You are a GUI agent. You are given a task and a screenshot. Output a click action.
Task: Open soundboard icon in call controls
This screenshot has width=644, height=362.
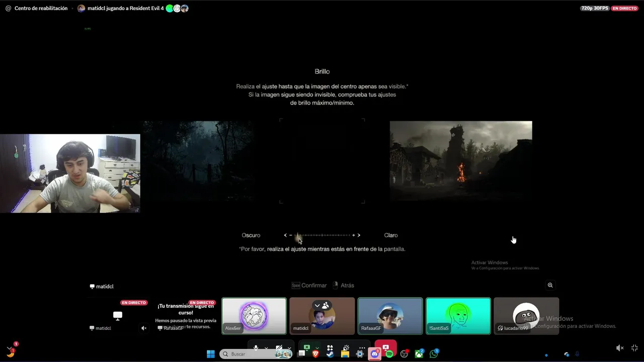click(x=346, y=347)
